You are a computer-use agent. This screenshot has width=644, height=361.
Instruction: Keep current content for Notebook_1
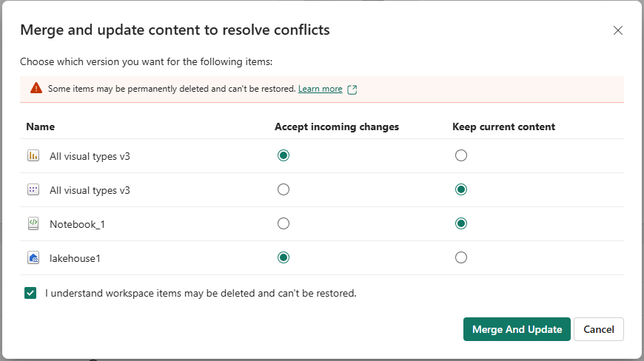[x=461, y=223]
